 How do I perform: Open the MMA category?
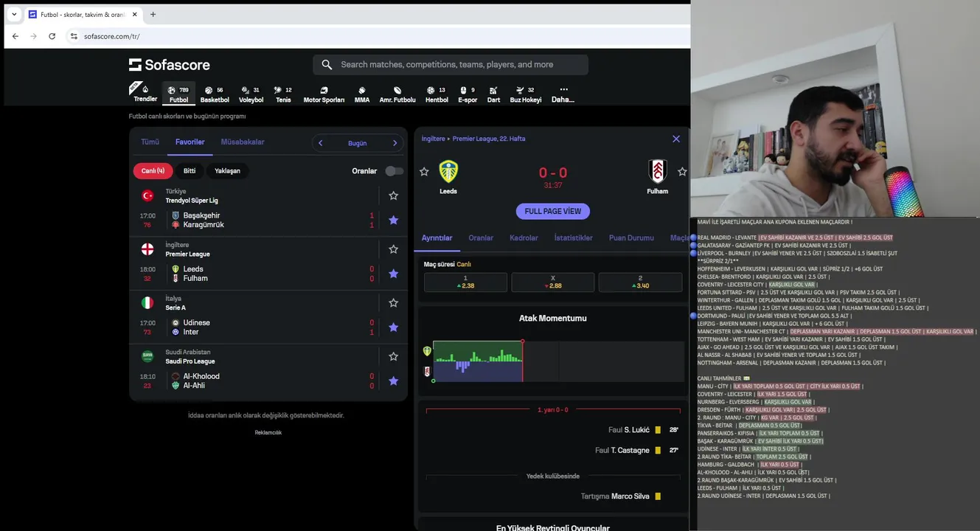coord(362,94)
